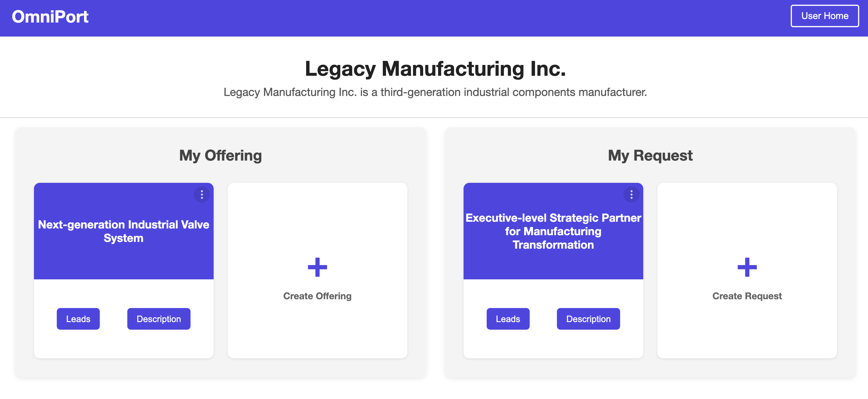Open Description of Strategic Partner request
Screen dimensions: 868x399
pyautogui.click(x=588, y=319)
